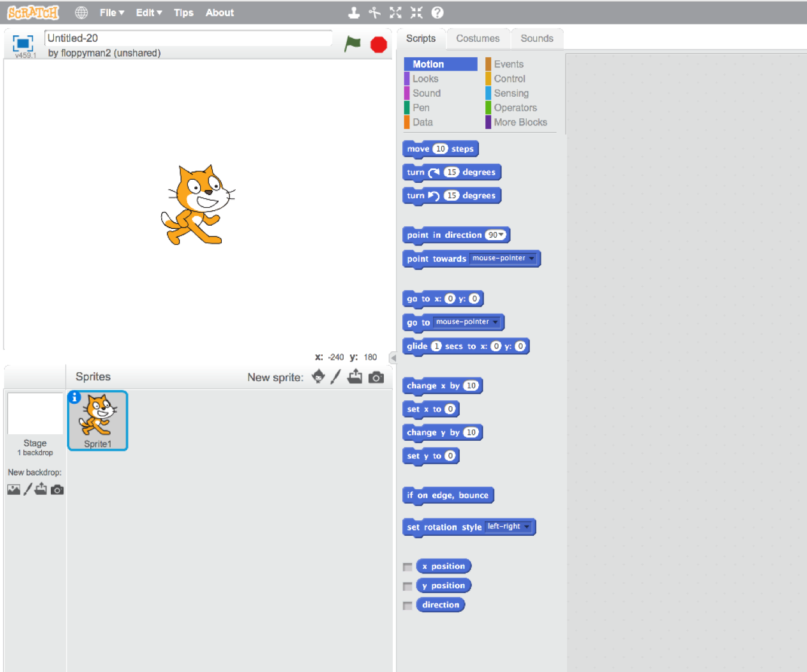Select the delete scissors tool
Viewport: 807px width, 672px height.
tap(374, 12)
